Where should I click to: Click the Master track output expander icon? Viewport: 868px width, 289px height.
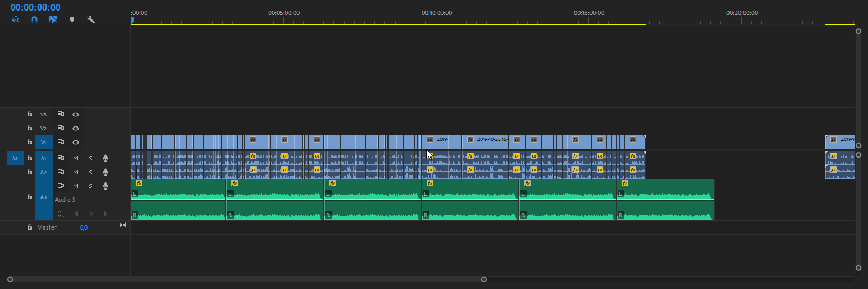(122, 225)
